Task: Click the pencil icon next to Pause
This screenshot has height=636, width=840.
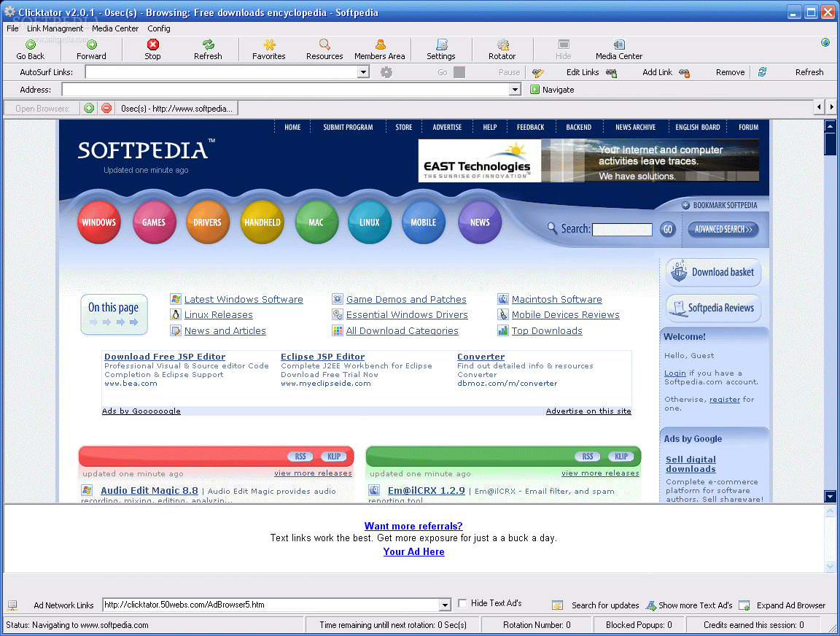Action: point(538,72)
